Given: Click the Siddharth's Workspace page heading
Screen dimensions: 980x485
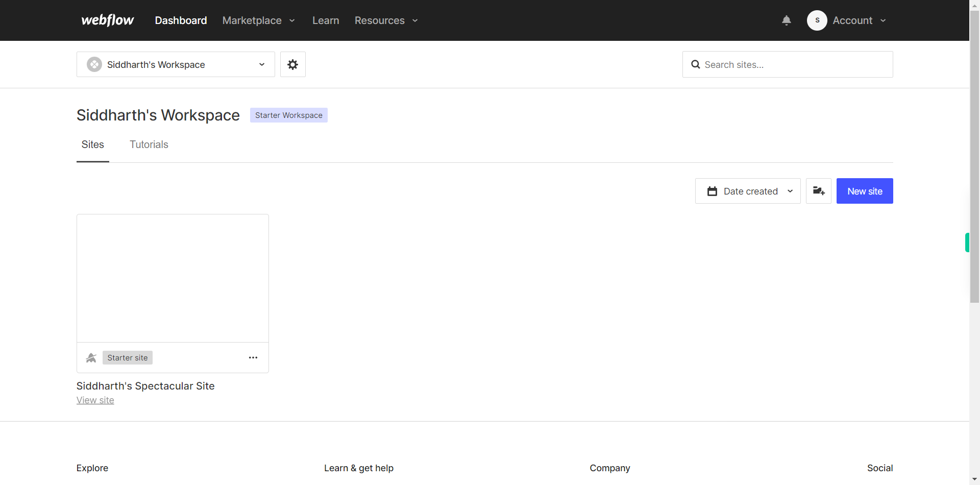Looking at the screenshot, I should [158, 115].
